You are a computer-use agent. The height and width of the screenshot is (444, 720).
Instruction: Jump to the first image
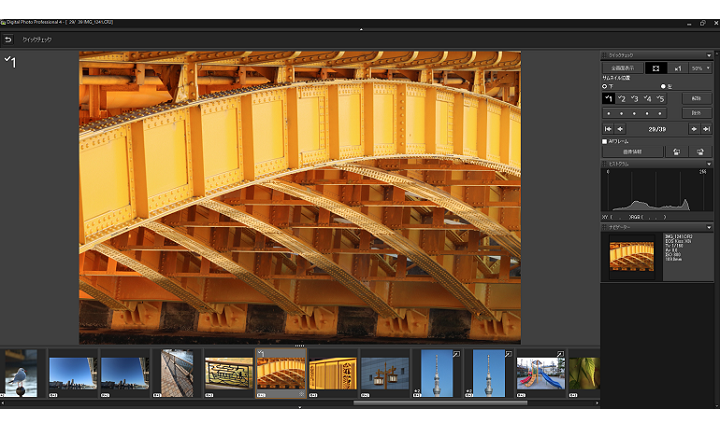tap(608, 129)
